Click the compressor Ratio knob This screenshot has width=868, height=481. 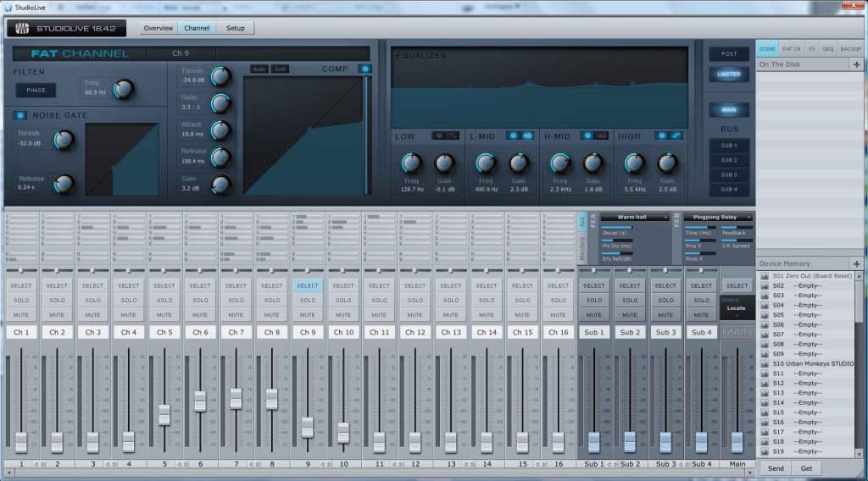click(x=220, y=102)
